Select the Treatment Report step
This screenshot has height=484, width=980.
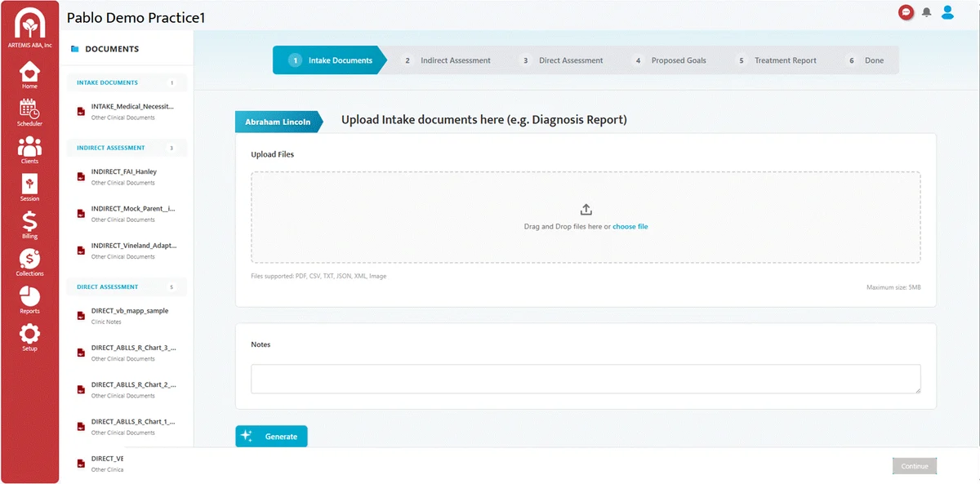pyautogui.click(x=786, y=60)
